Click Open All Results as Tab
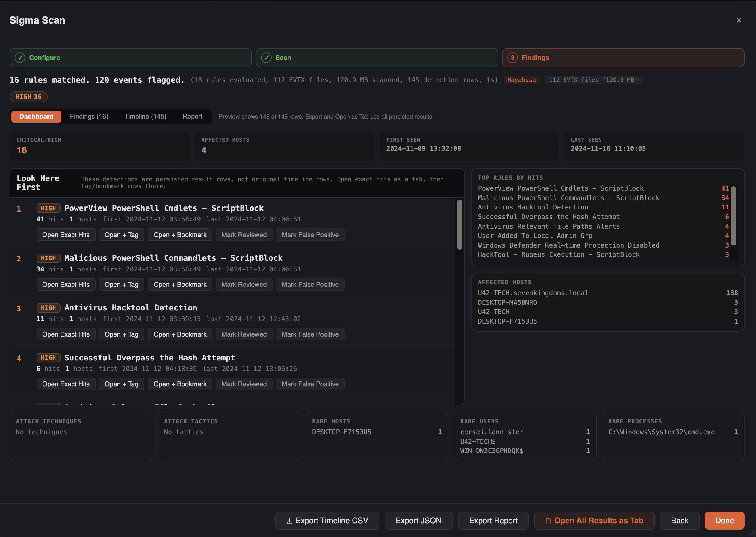The width and height of the screenshot is (756, 537). click(x=594, y=521)
